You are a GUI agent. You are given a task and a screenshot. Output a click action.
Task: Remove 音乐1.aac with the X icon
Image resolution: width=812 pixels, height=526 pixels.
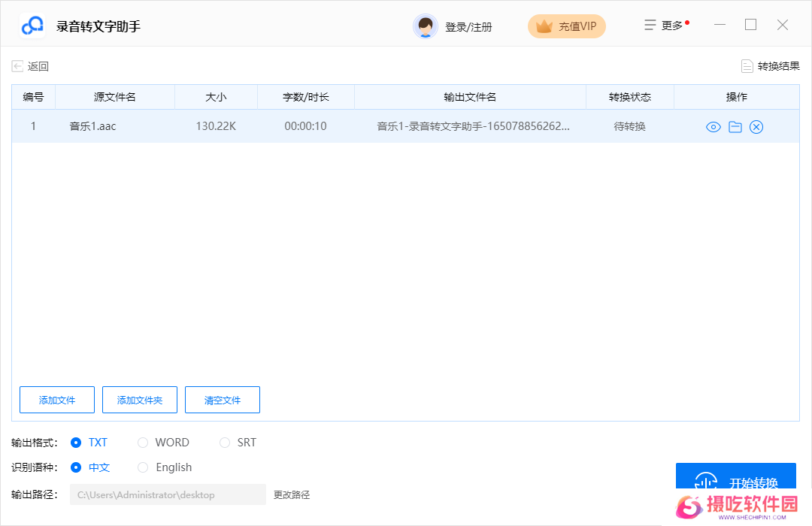(x=756, y=127)
